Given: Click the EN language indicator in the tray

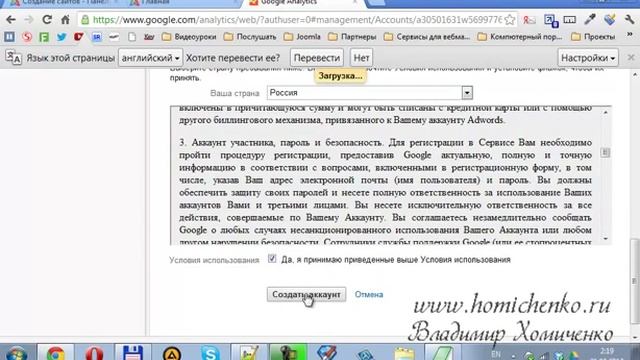Looking at the screenshot, I should tap(496, 353).
